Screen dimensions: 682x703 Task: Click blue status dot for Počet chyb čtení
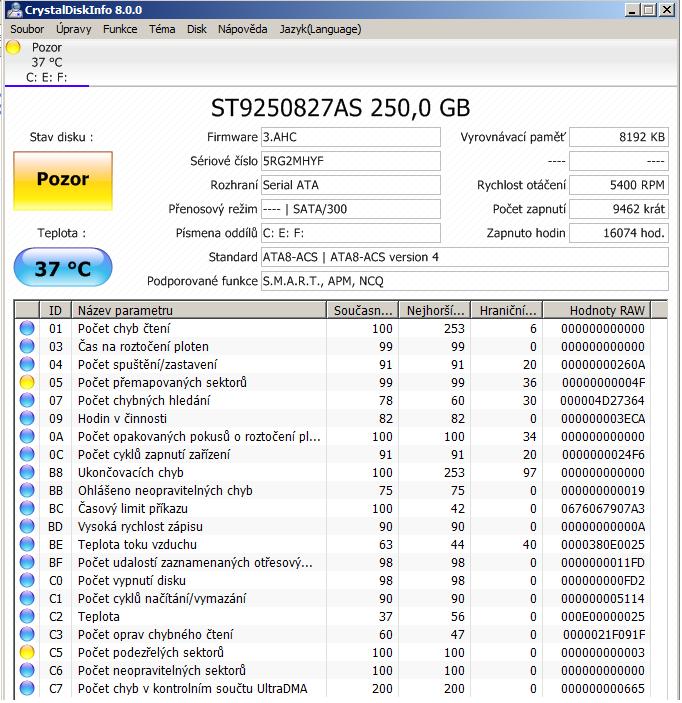pos(27,329)
